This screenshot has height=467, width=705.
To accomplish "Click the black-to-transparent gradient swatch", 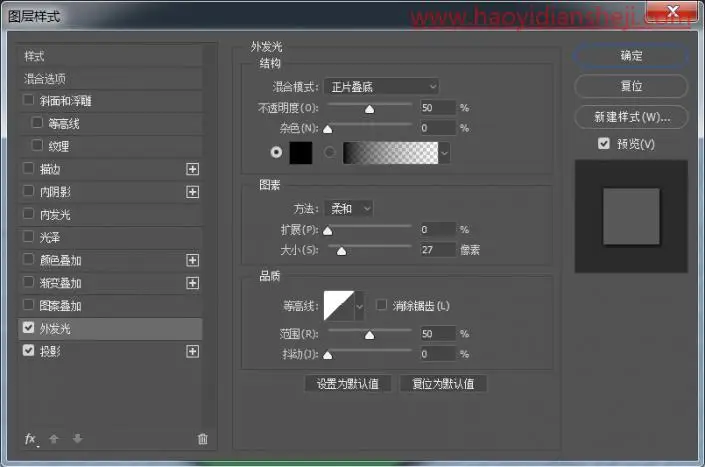I will (x=390, y=153).
